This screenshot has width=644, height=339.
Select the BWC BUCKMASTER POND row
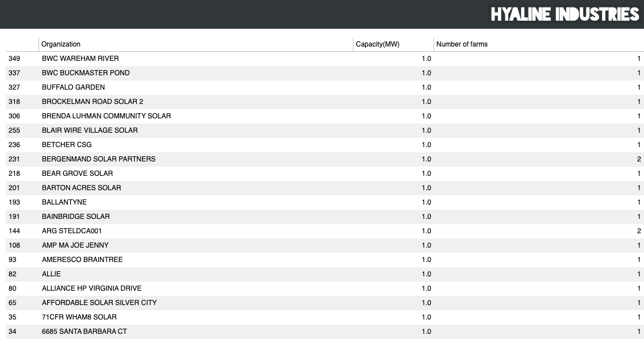click(324, 73)
